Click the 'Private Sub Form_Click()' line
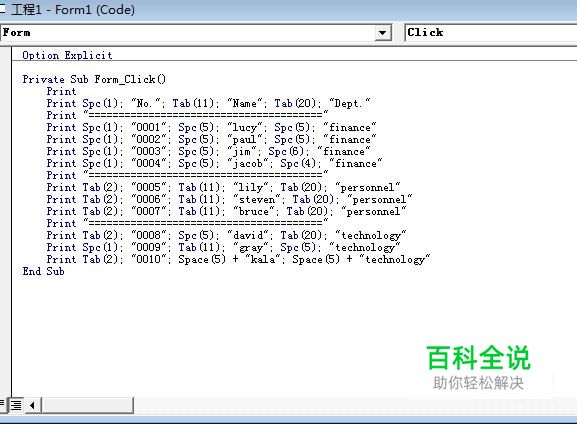577x424 pixels. (94, 79)
